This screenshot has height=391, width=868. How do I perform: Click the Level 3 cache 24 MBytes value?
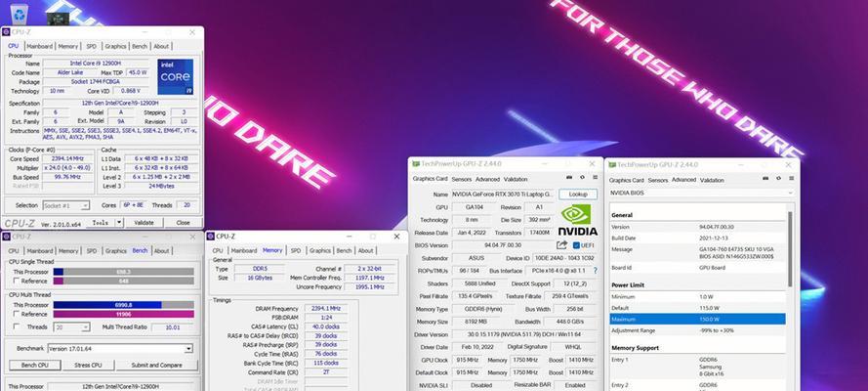161,186
